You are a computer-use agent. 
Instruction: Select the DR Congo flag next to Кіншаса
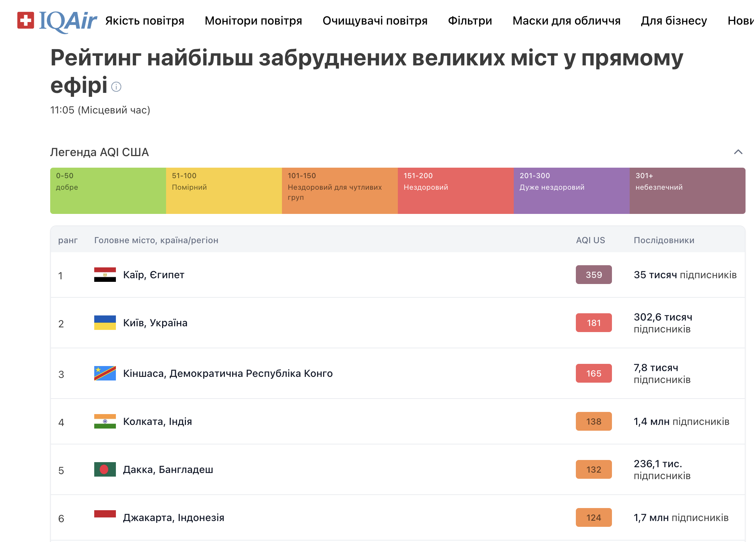pyautogui.click(x=105, y=373)
